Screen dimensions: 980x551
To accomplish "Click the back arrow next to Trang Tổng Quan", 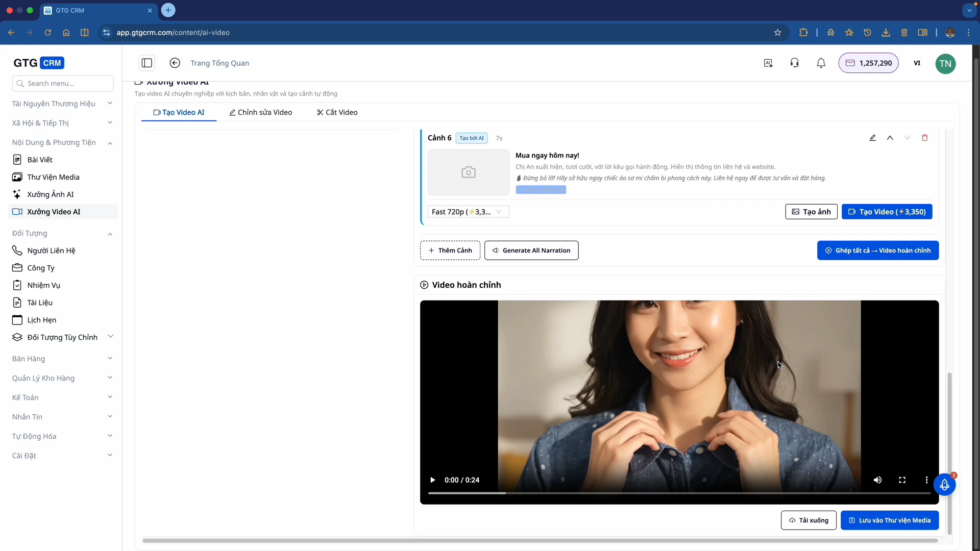I will [x=175, y=63].
